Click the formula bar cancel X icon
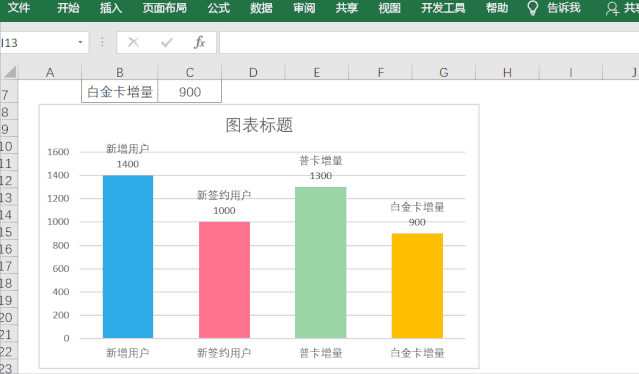The height and width of the screenshot is (374, 639). [x=133, y=42]
